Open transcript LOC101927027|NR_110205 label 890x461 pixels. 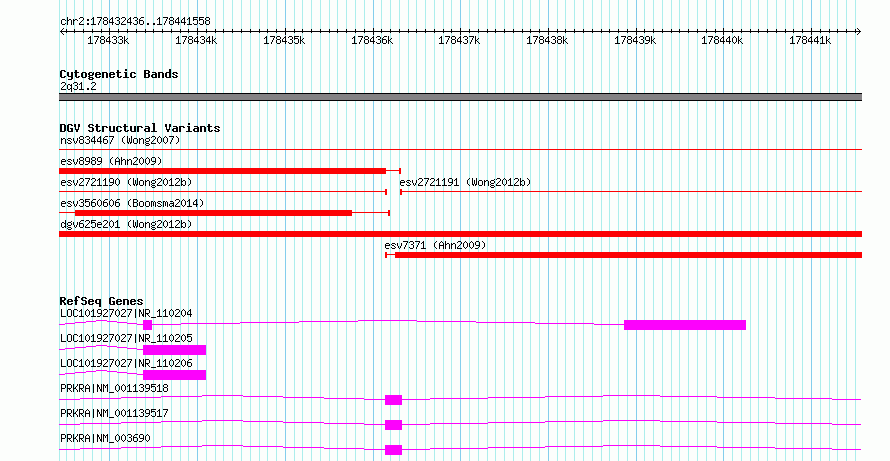[126, 338]
